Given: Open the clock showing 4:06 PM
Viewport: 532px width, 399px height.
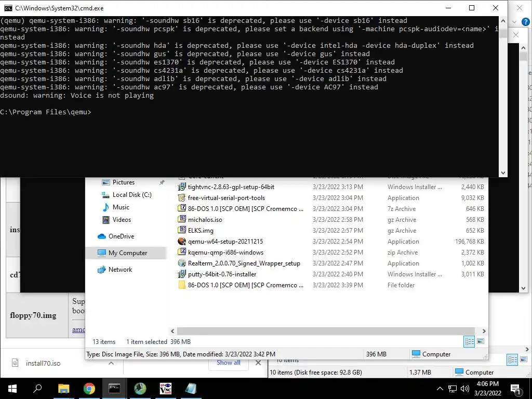Looking at the screenshot, I should (x=487, y=389).
